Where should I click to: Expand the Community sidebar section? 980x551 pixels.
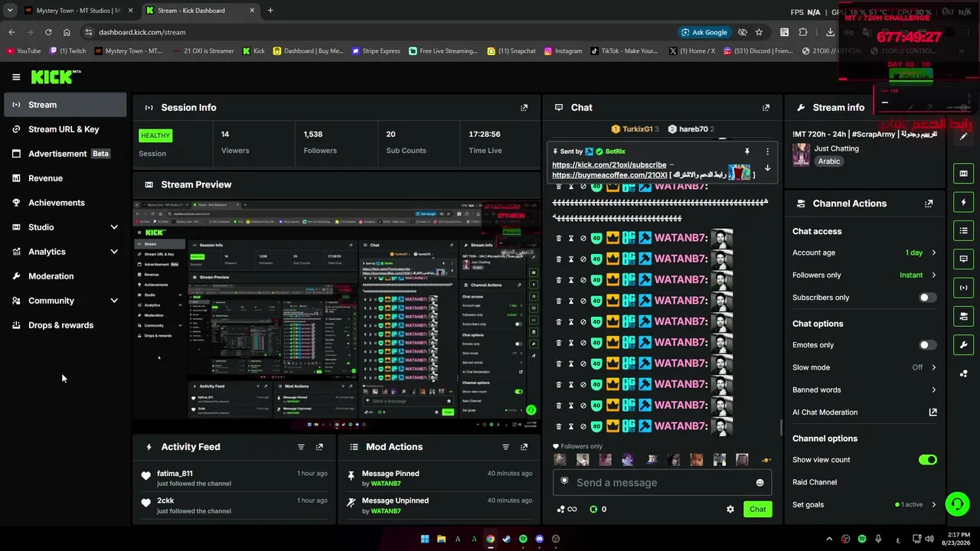point(114,301)
